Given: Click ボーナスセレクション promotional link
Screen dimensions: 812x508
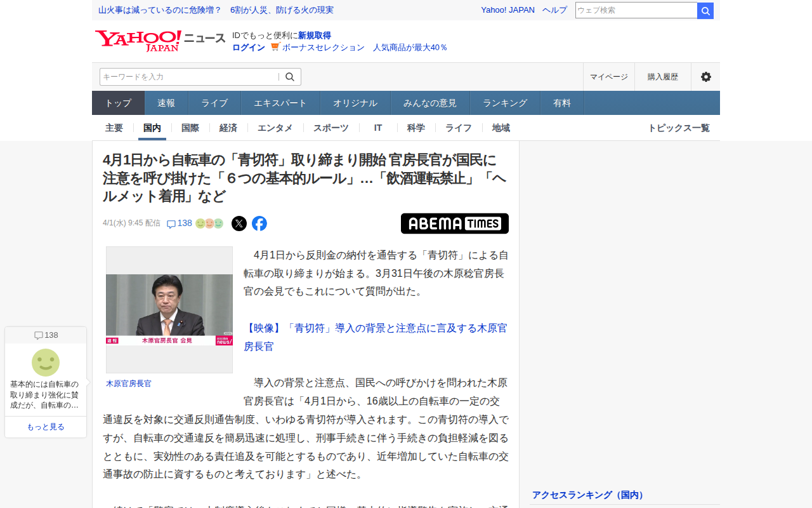Looking at the screenshot, I should [365, 48].
